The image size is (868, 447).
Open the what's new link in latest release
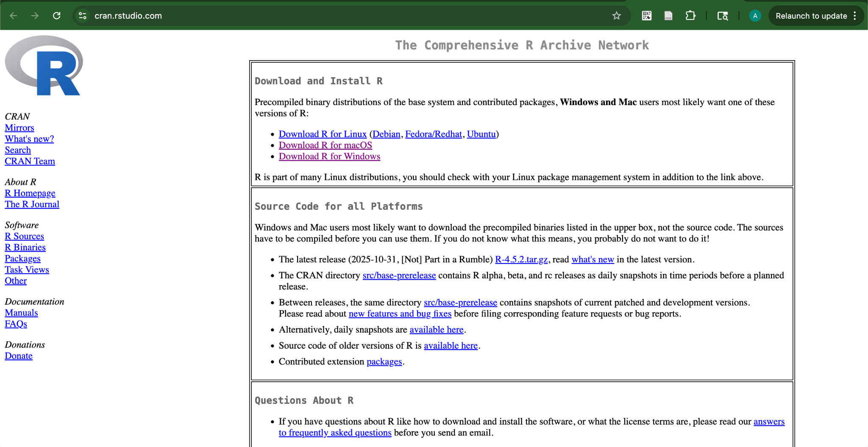(x=593, y=259)
